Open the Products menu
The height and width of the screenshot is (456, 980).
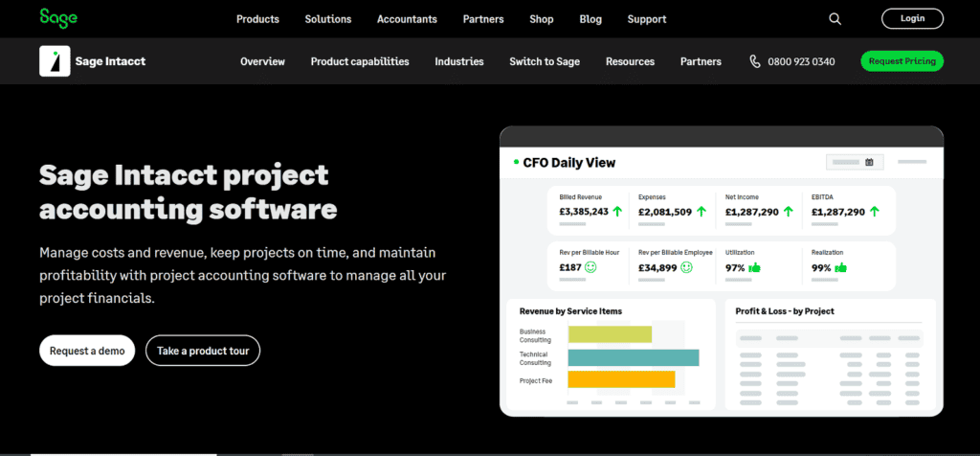(x=257, y=19)
